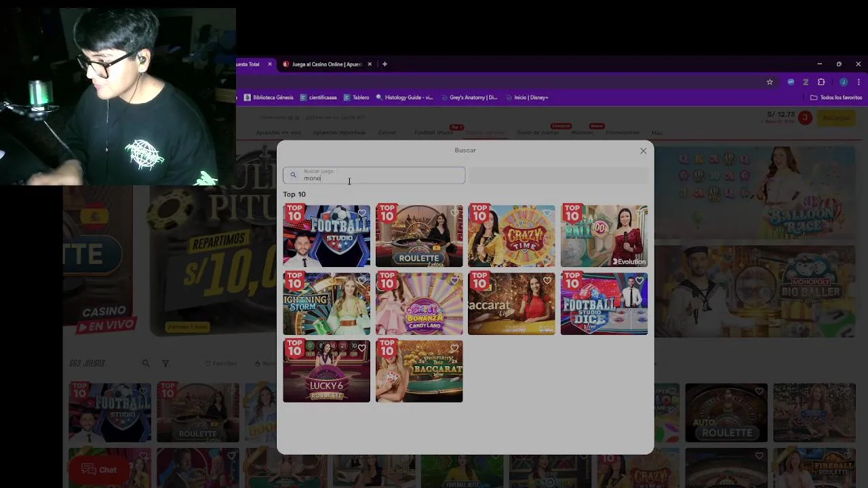Screen dimensions: 868x488
Task: Click the magnifier icon in search field
Action: tap(293, 176)
